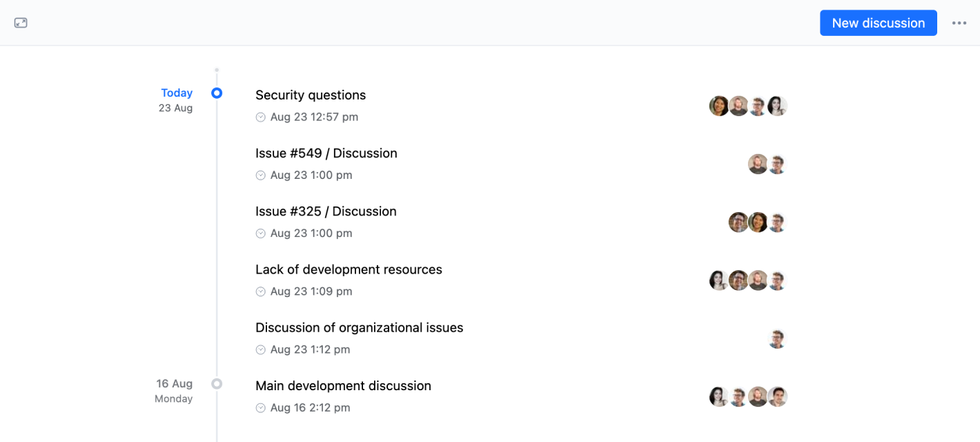Viewport: 980px width, 442px height.
Task: Open Lack of development resources discussion
Action: pos(349,269)
